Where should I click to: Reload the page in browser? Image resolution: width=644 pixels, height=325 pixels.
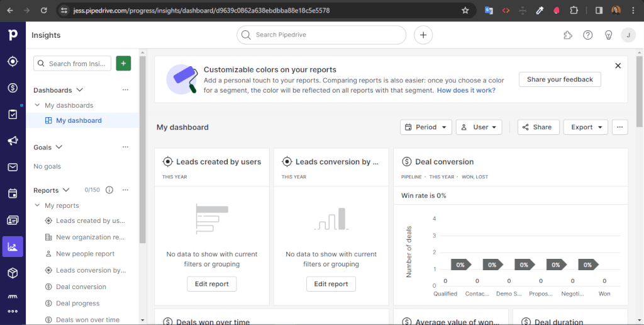coord(43,10)
